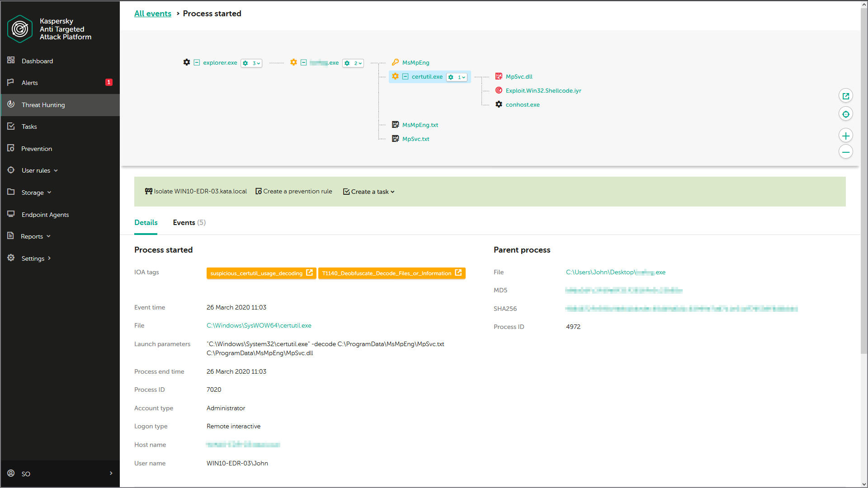Collapse the certutil.exe process node
This screenshot has height=488, width=868.
(x=406, y=77)
